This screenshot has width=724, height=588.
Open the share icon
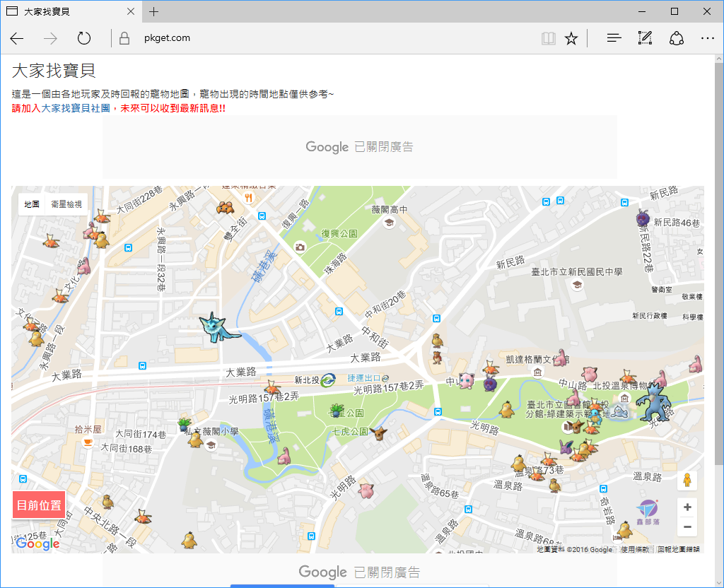[x=677, y=38]
